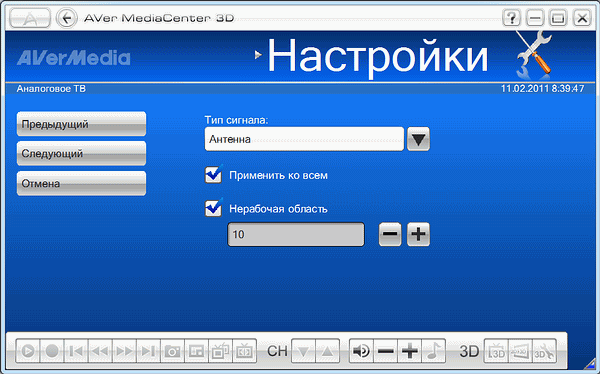The width and height of the screenshot is (600, 374).
Task: Take a snapshot with the camera icon
Action: click(173, 351)
